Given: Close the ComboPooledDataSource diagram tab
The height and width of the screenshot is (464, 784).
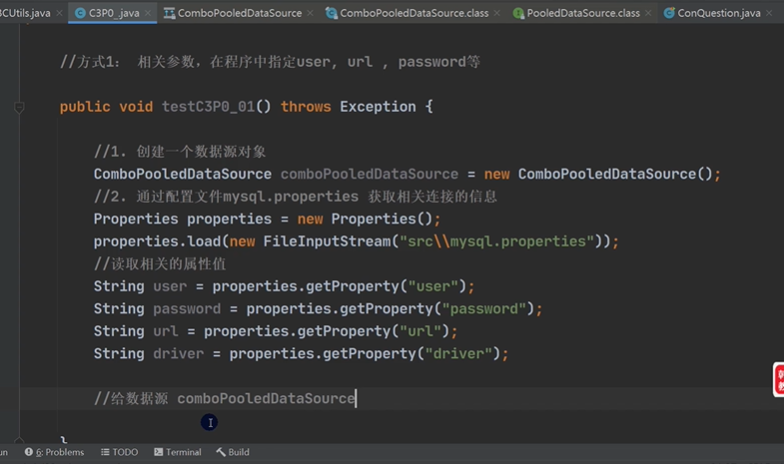Looking at the screenshot, I should (310, 13).
